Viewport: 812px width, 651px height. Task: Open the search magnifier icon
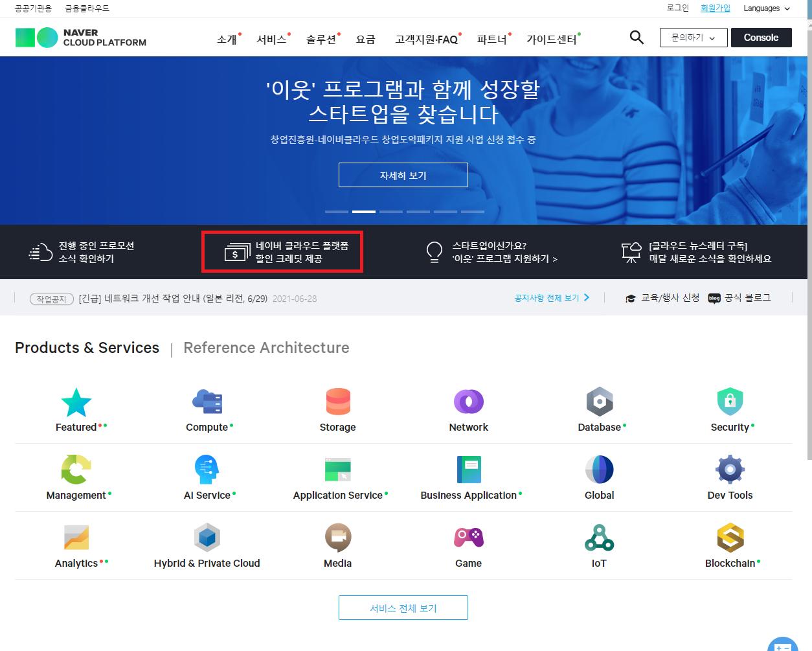[637, 38]
